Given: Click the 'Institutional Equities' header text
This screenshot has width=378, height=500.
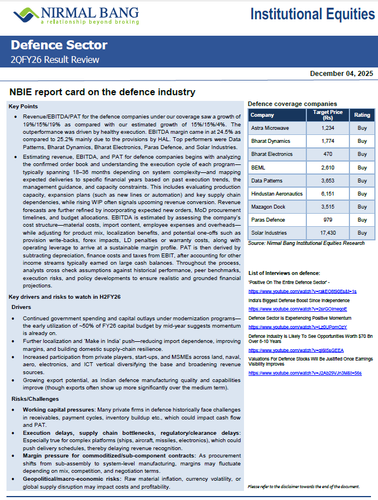Looking at the screenshot, I should (x=312, y=14).
